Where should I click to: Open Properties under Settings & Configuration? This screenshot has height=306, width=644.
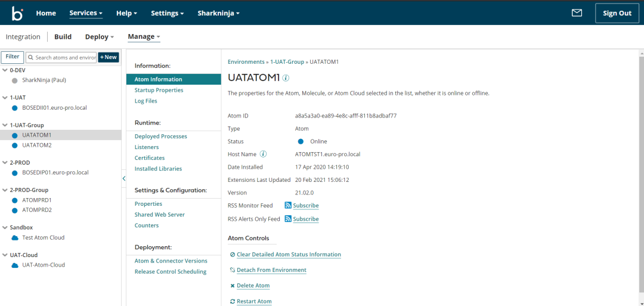tap(148, 204)
